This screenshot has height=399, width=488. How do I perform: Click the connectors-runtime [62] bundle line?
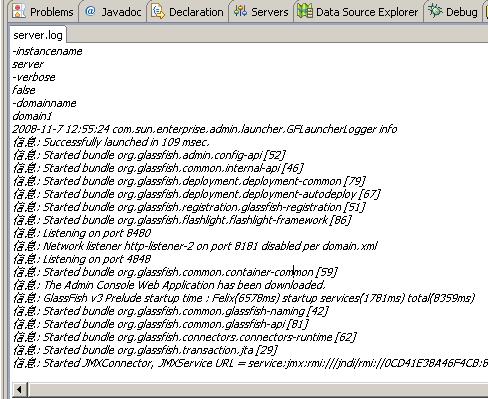tap(184, 337)
